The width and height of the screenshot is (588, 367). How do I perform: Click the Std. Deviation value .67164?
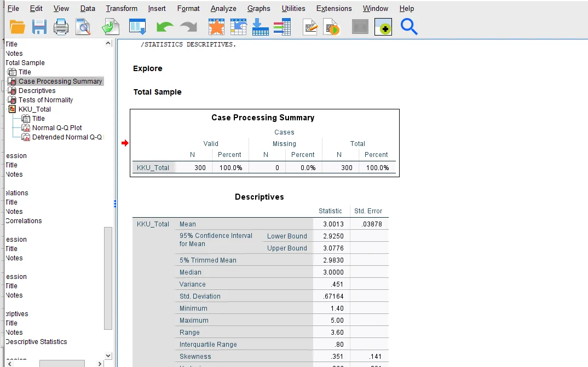coord(333,296)
